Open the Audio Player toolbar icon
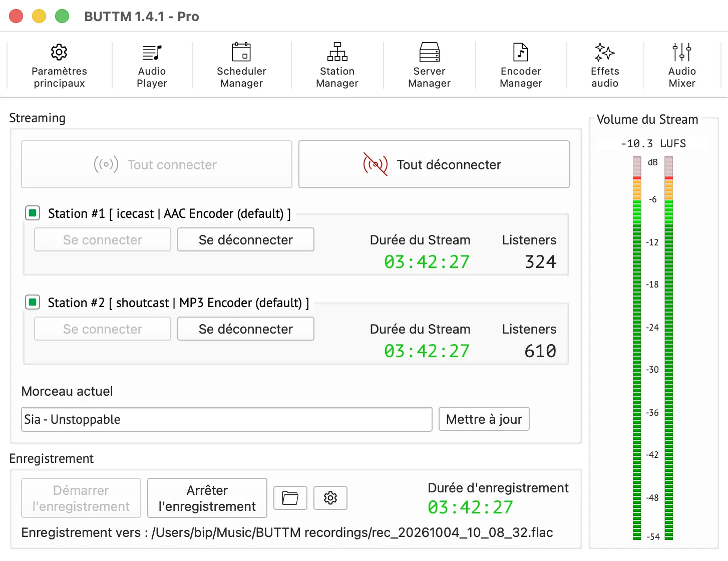 (x=152, y=52)
